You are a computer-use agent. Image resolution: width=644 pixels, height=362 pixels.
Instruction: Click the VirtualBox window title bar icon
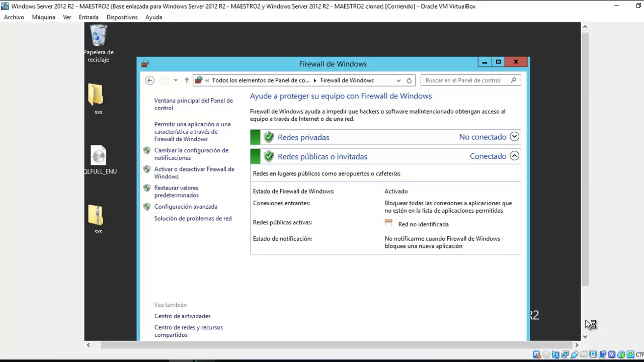click(5, 6)
